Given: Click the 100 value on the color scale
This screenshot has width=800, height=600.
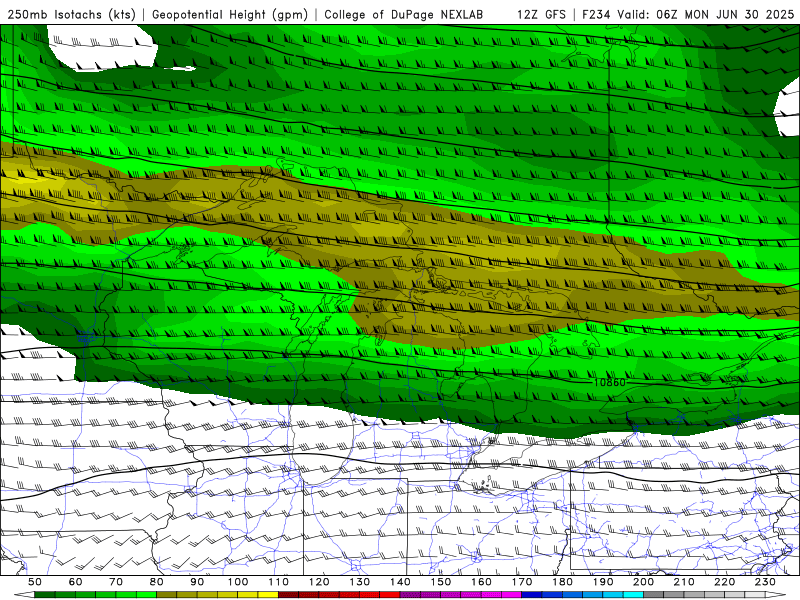Looking at the screenshot, I should [238, 582].
